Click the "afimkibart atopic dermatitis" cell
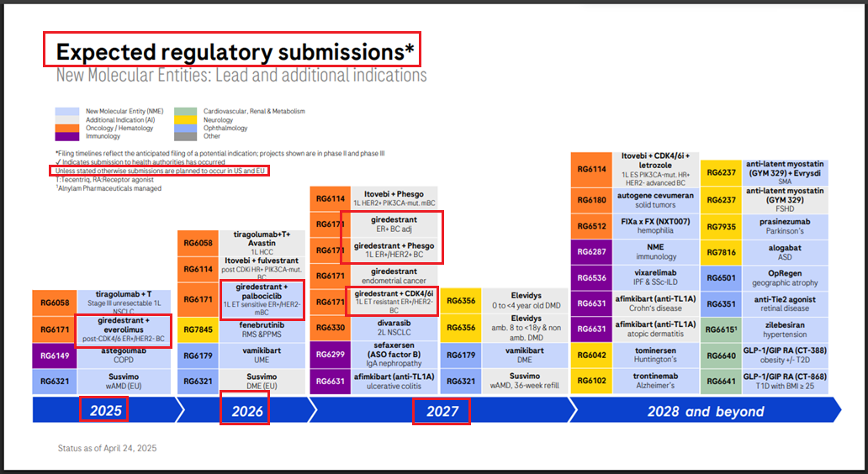Viewport: 868px width, 474px height. tap(655, 329)
